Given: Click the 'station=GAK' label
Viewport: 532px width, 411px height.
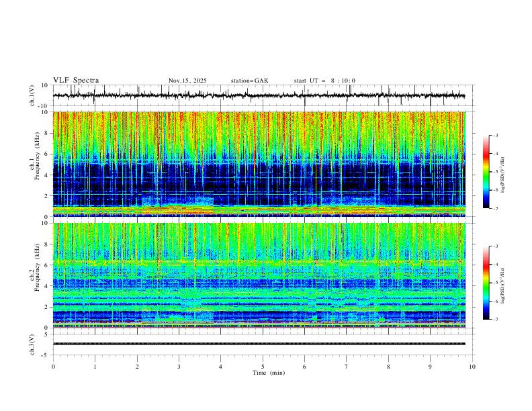Looking at the screenshot, I should [249, 81].
